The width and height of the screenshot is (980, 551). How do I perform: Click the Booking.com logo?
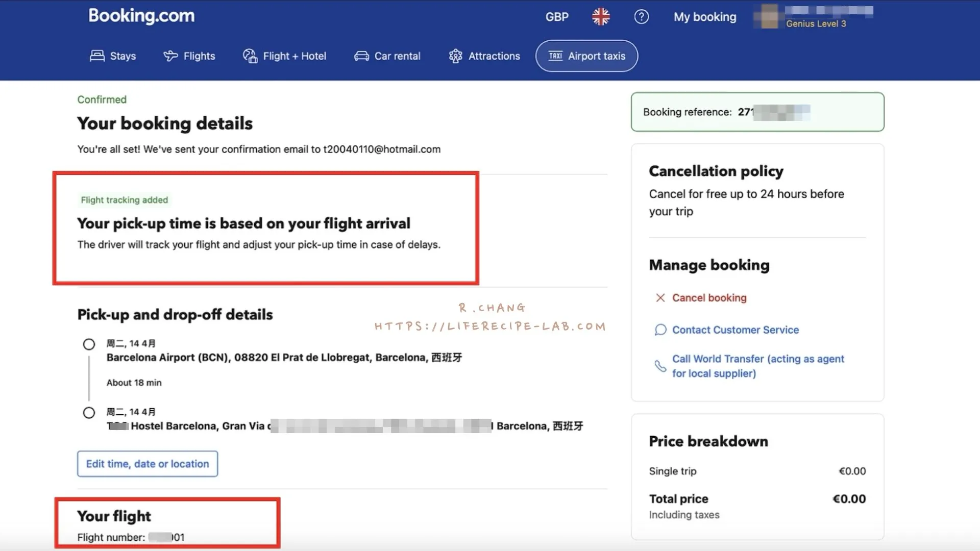pos(141,16)
